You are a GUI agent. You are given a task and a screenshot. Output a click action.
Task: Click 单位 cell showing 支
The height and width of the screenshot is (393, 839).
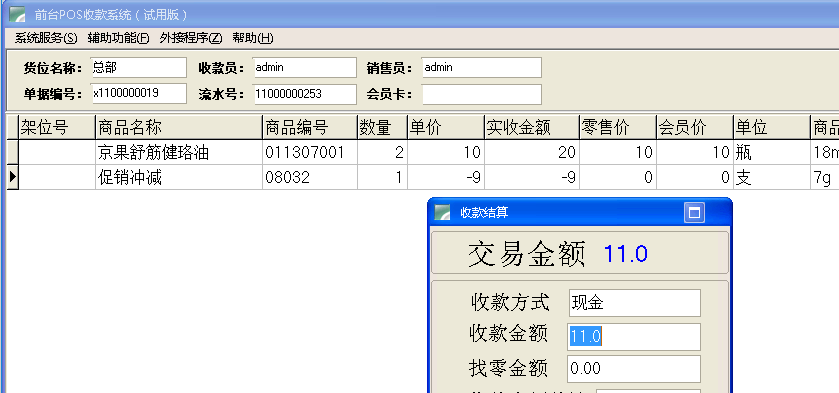point(772,177)
